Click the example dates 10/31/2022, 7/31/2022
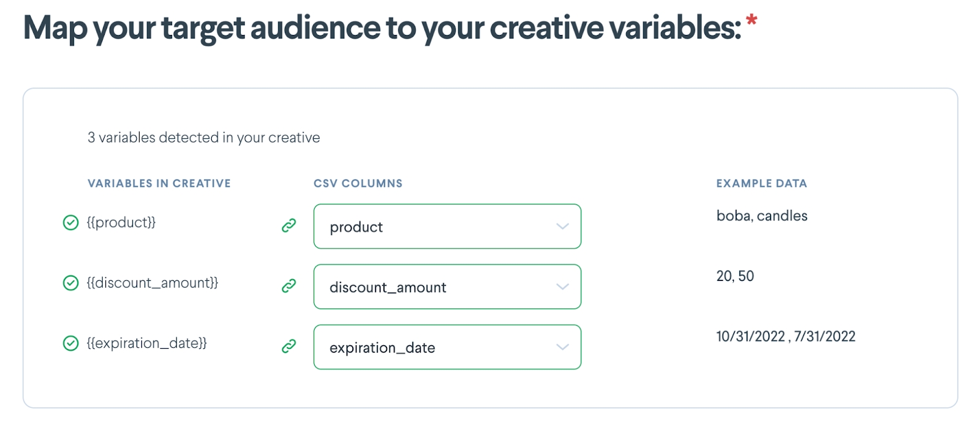Viewport: 980px width, 434px height. [x=786, y=337]
